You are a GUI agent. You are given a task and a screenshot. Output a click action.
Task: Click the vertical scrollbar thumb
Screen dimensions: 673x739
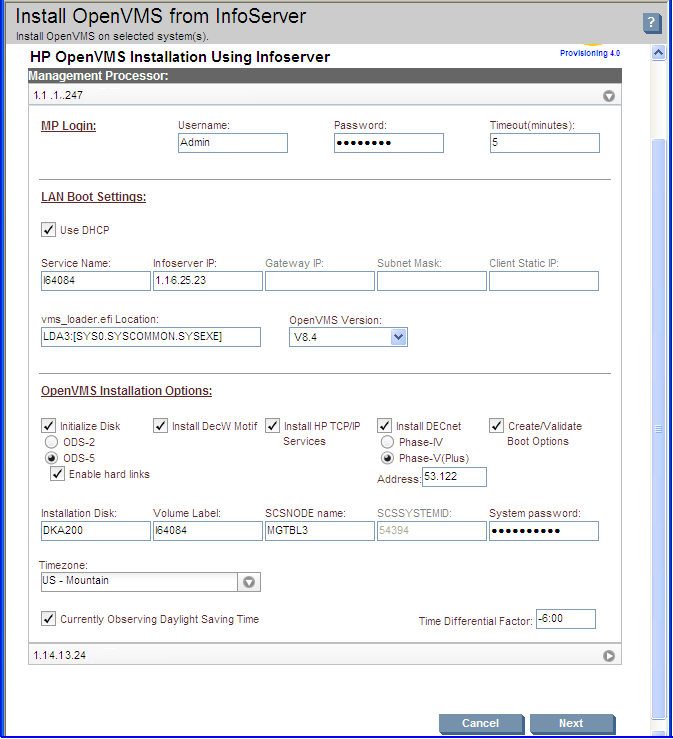point(658,428)
